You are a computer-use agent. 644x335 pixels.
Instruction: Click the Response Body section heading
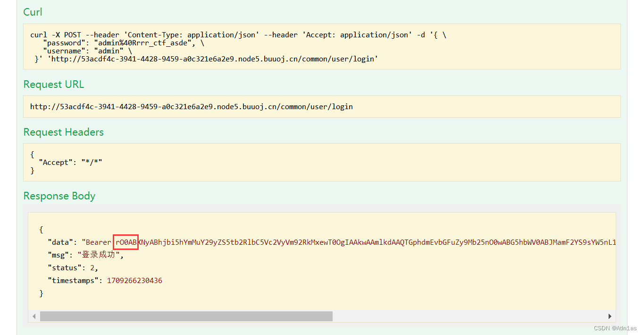[x=59, y=196]
